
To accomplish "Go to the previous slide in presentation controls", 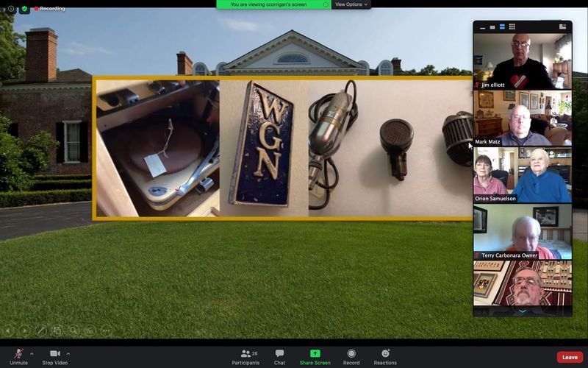I will [8, 330].
